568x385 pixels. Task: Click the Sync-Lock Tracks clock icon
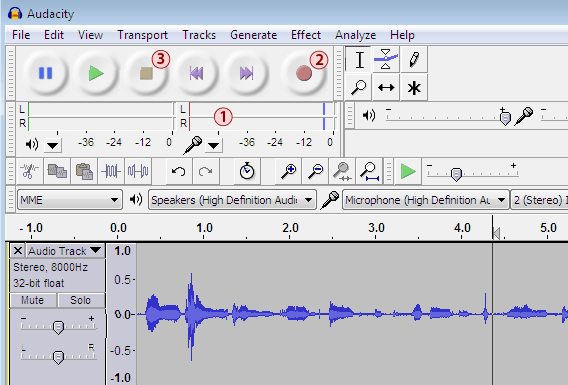(x=247, y=171)
